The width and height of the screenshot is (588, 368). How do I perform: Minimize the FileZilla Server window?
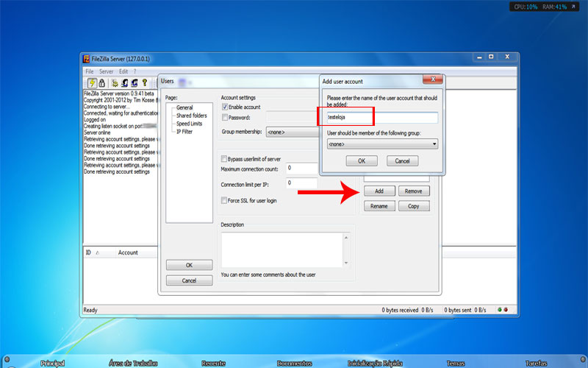point(479,57)
